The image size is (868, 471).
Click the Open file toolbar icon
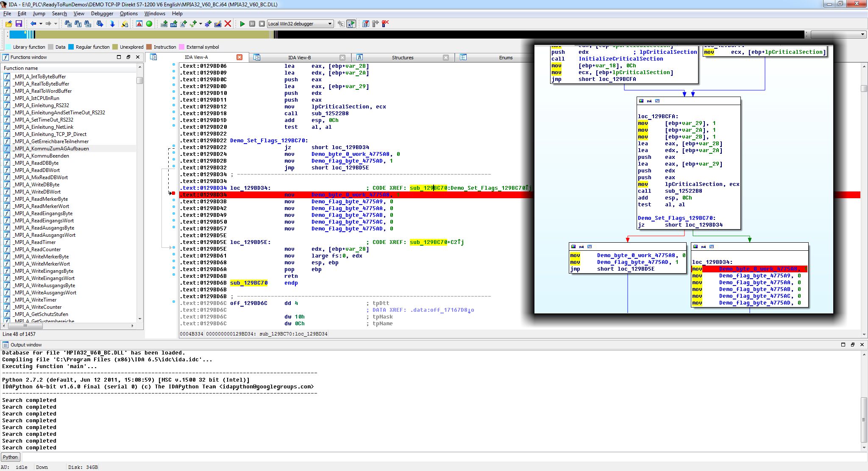8,24
